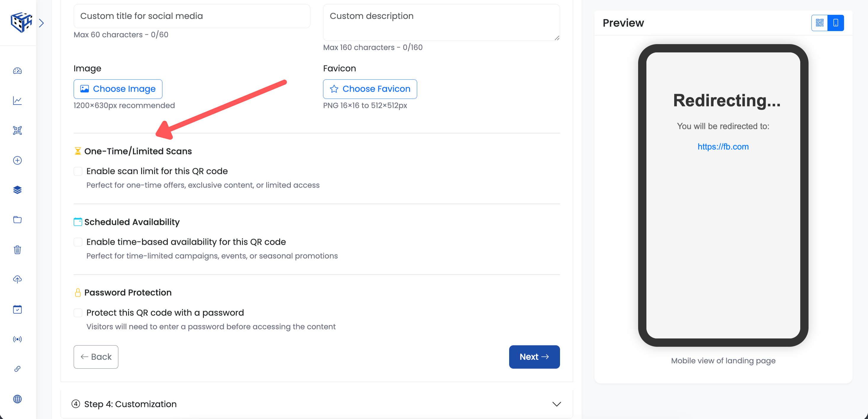Open the dashboard gauge icon in sidebar
Viewport: 868px width, 419px height.
tap(17, 71)
